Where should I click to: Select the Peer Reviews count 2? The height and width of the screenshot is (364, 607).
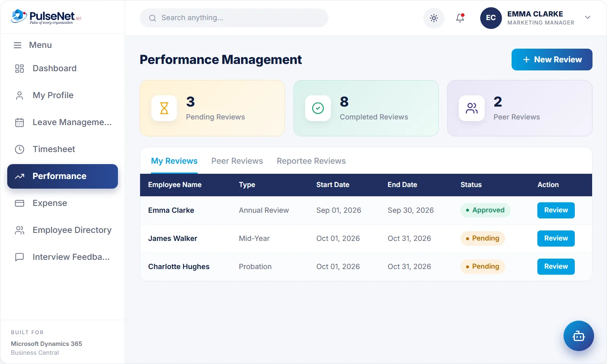(x=498, y=102)
